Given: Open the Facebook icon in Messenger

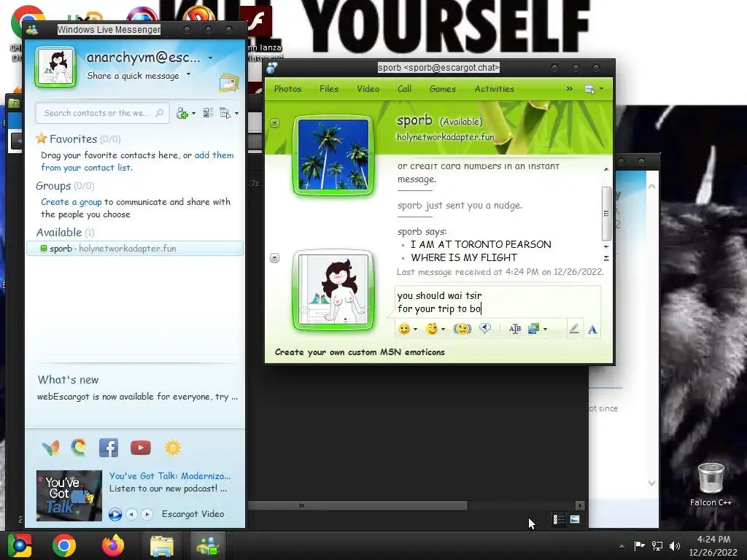Looking at the screenshot, I should pos(109,448).
